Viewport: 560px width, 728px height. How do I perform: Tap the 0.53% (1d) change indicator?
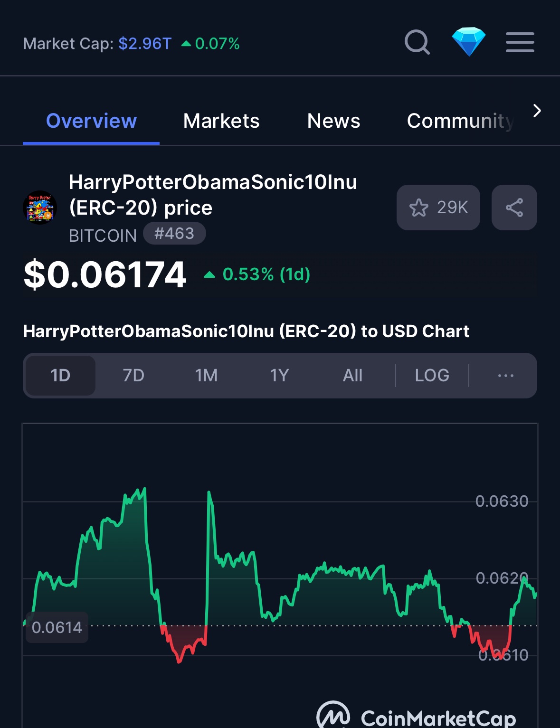pyautogui.click(x=257, y=274)
